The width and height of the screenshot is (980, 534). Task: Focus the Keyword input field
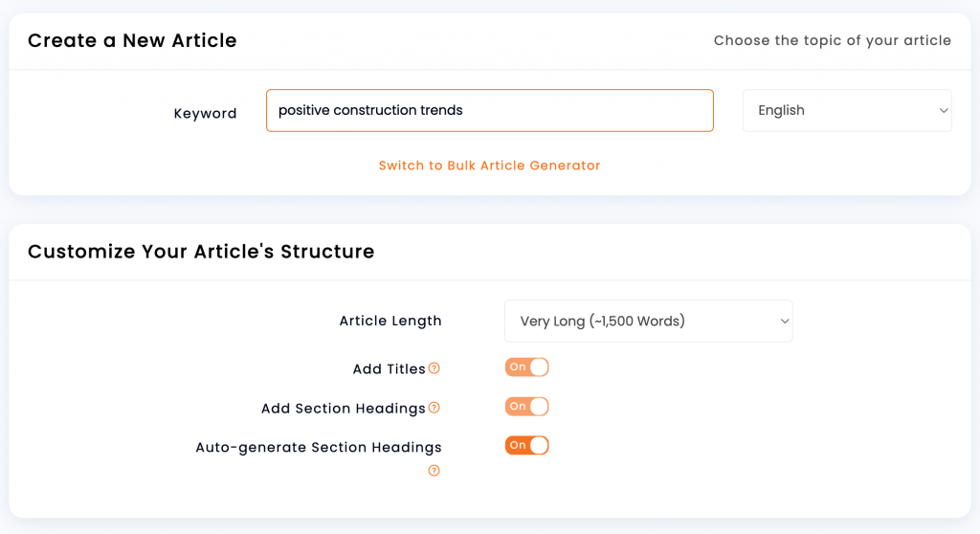pyautogui.click(x=489, y=111)
